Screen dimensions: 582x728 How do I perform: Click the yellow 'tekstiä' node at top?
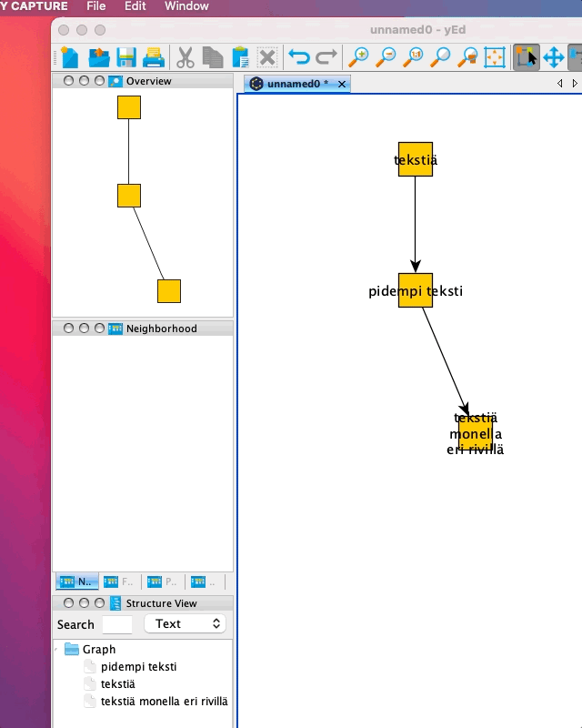(416, 158)
